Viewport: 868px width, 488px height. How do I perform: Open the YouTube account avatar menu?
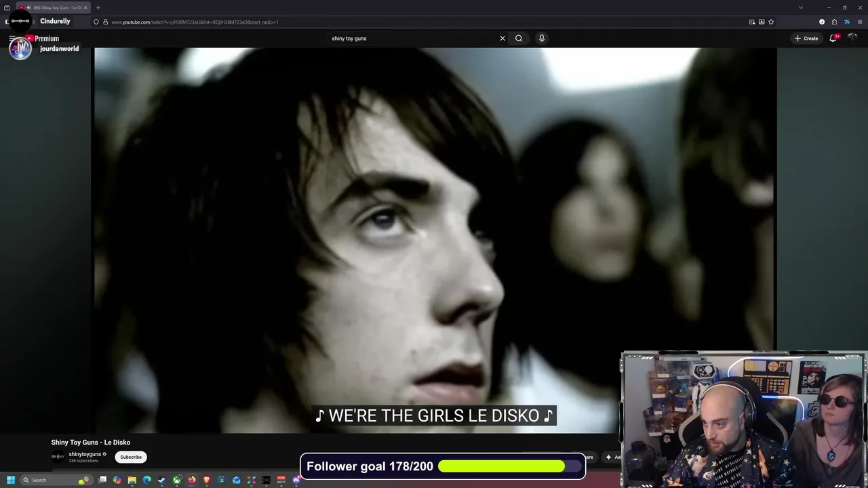point(853,39)
